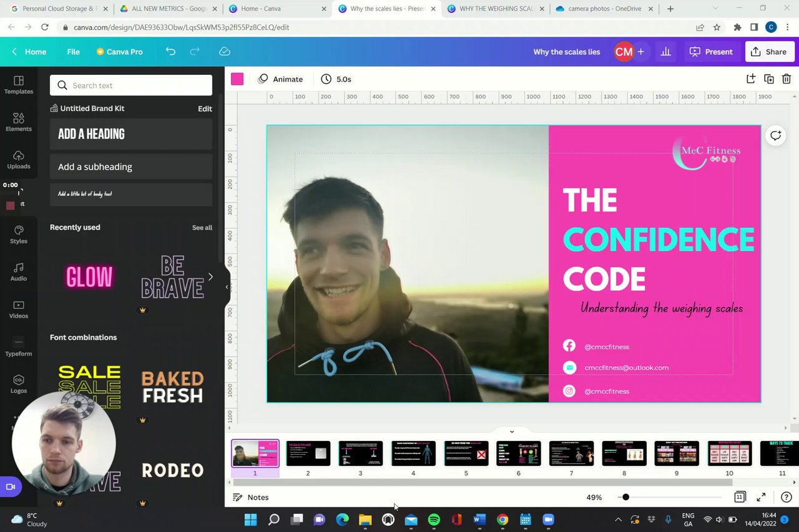Viewport: 799px width, 532px height.
Task: Open File Explorer from the taskbar
Action: [365, 520]
